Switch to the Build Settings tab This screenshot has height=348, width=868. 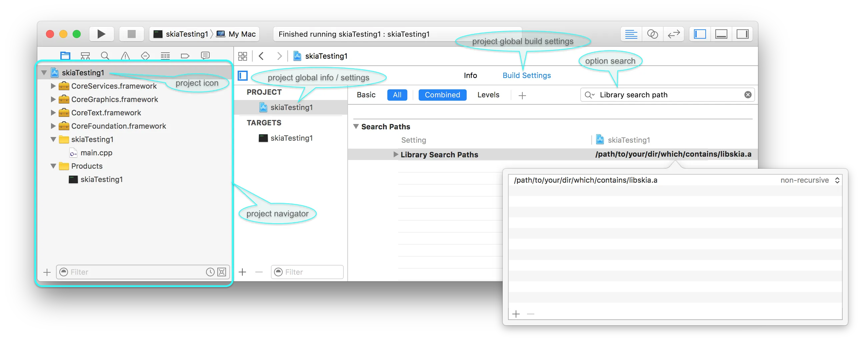[527, 75]
